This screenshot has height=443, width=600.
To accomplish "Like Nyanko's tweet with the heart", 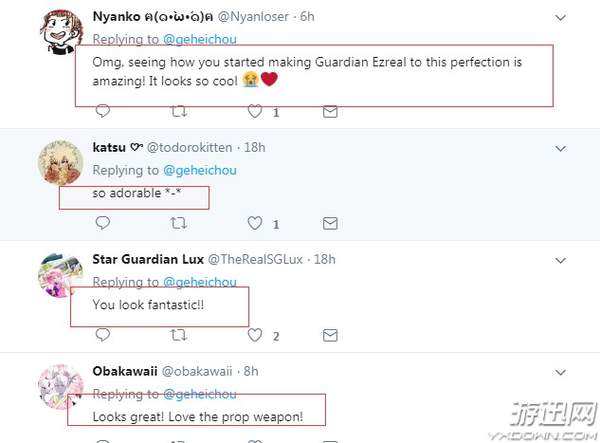I will (256, 112).
